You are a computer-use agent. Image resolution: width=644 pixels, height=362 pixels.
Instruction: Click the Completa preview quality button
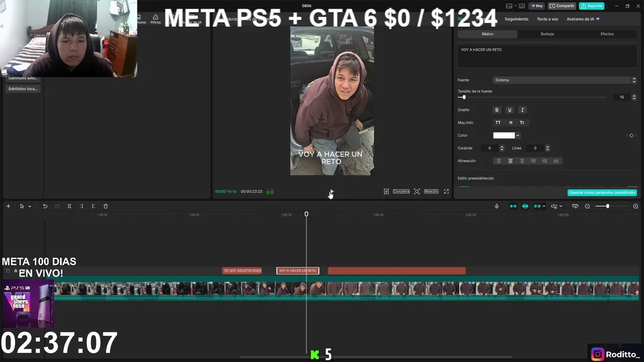401,192
